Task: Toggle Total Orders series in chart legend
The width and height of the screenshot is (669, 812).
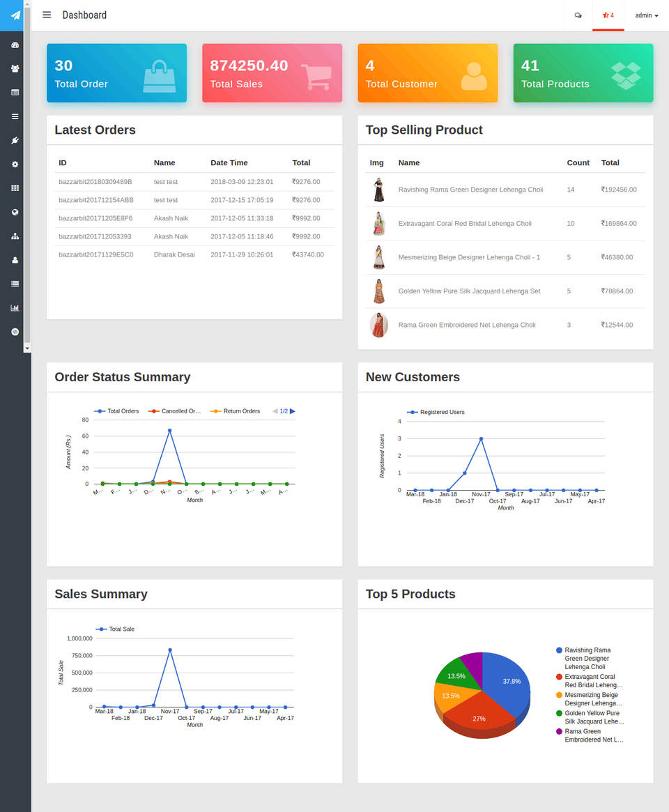Action: click(x=116, y=411)
